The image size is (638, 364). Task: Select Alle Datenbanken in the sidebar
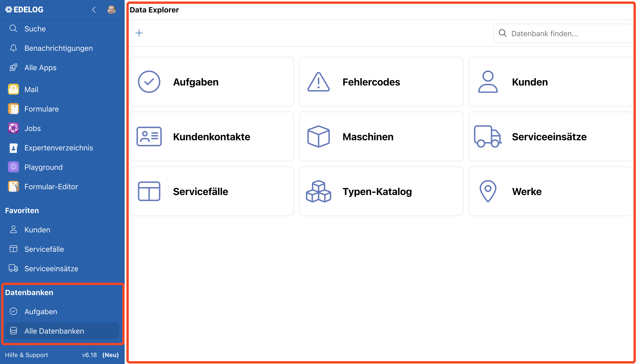coord(62,331)
